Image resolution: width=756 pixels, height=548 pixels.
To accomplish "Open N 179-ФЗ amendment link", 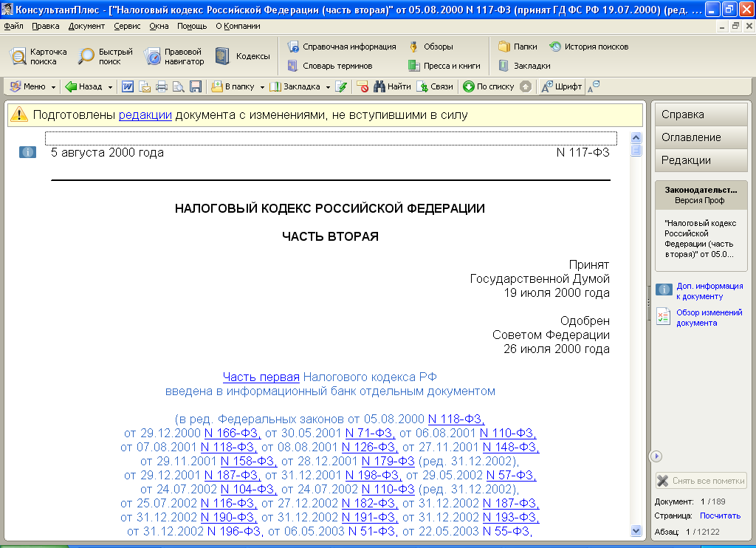I will point(388,461).
